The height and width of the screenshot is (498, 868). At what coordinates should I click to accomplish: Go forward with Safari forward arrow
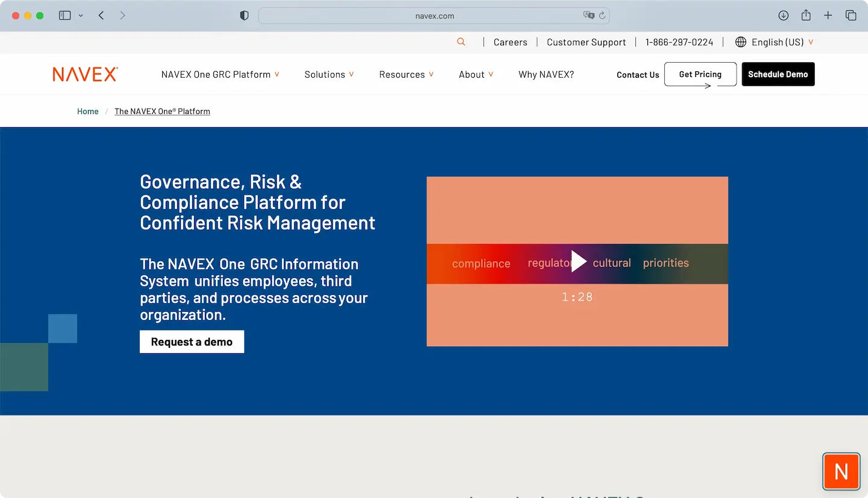(123, 16)
